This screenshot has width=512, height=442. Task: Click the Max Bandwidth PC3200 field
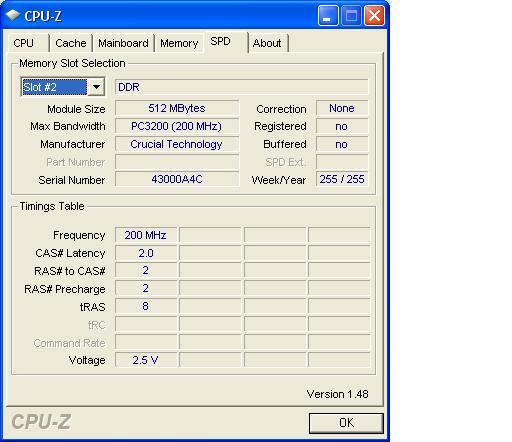177,126
